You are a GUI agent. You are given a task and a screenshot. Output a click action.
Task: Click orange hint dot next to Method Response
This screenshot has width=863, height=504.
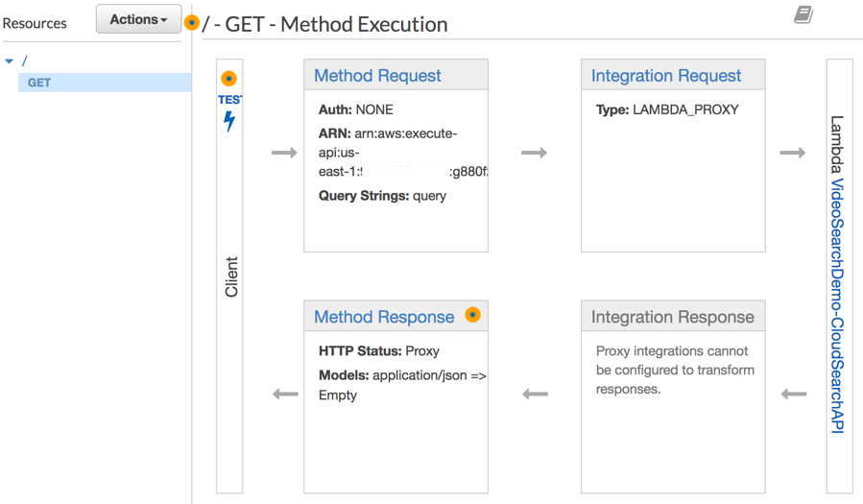coord(472,315)
